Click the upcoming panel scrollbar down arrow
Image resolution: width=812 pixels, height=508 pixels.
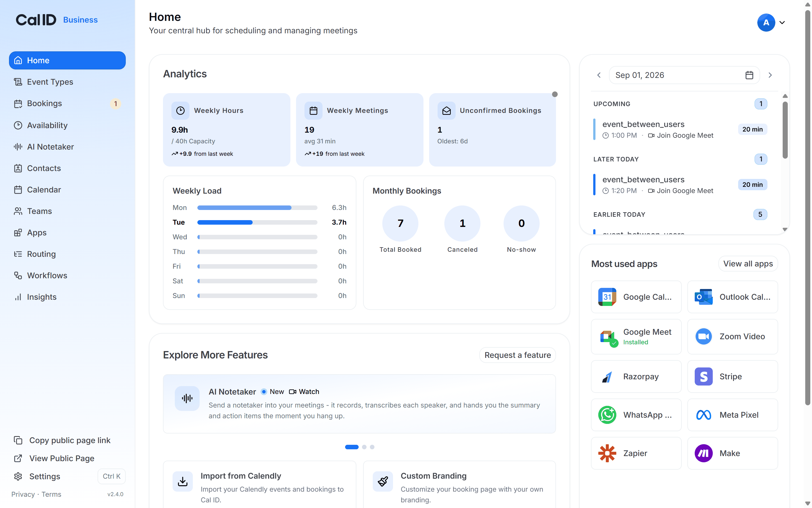[785, 229]
